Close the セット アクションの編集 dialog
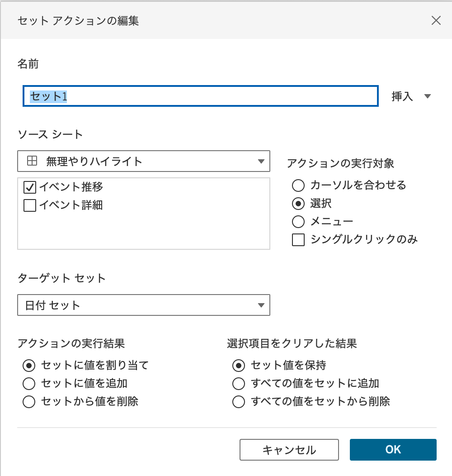The height and width of the screenshot is (476, 452). [436, 20]
